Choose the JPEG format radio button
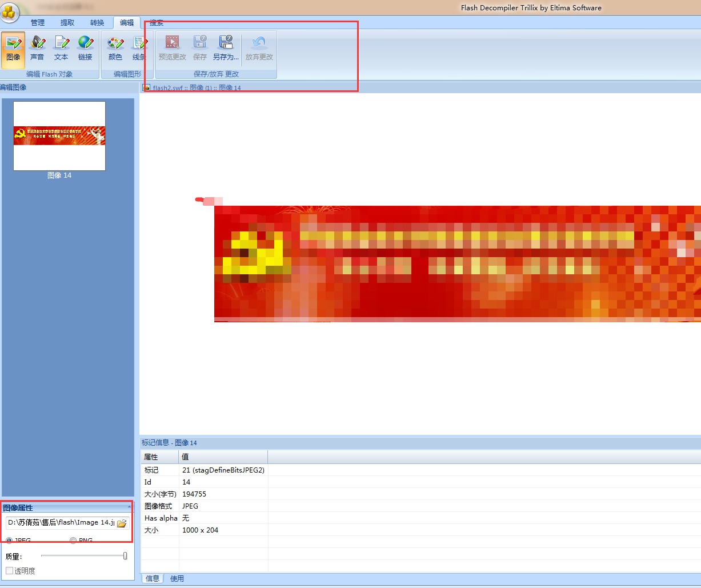The image size is (701, 588). click(x=9, y=541)
